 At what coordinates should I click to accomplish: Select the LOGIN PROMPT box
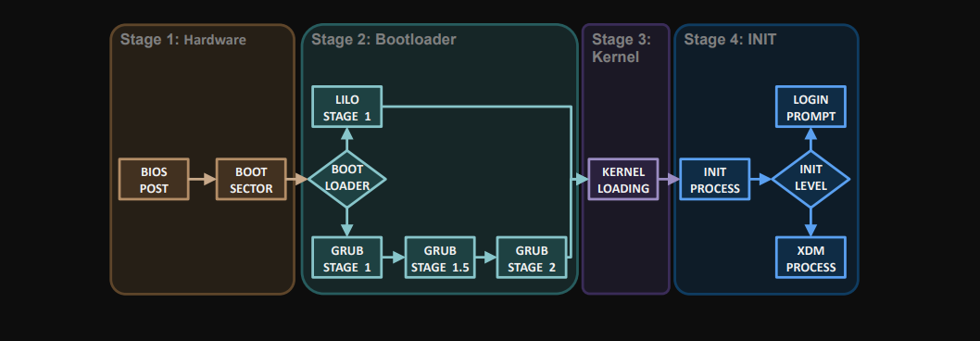(x=810, y=107)
